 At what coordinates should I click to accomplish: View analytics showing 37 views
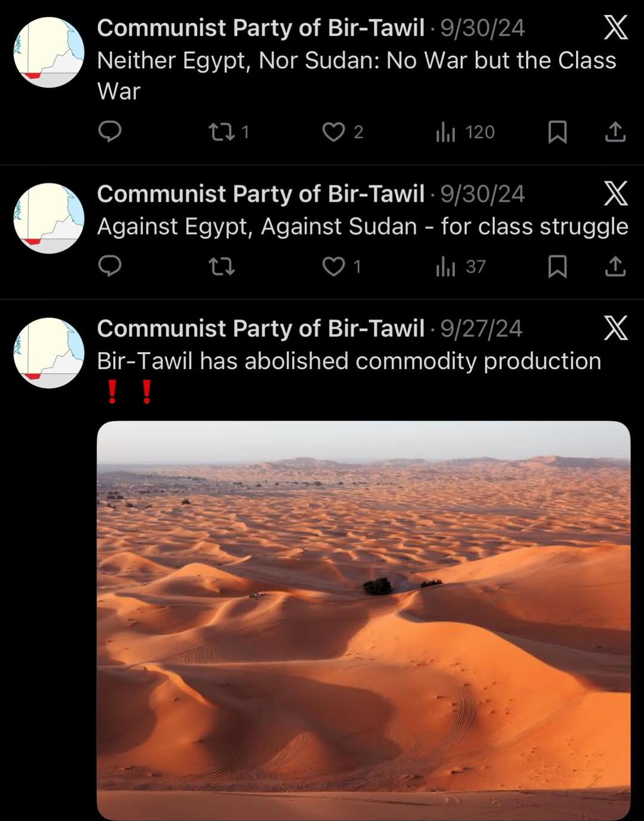coord(461,266)
